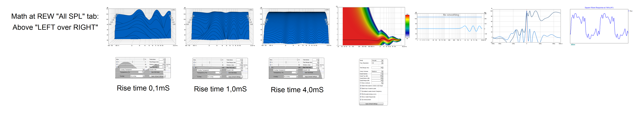The image size is (644, 114).
Task: Select waterfall plot above Rise time 4,0mS
Action: (x=296, y=27)
